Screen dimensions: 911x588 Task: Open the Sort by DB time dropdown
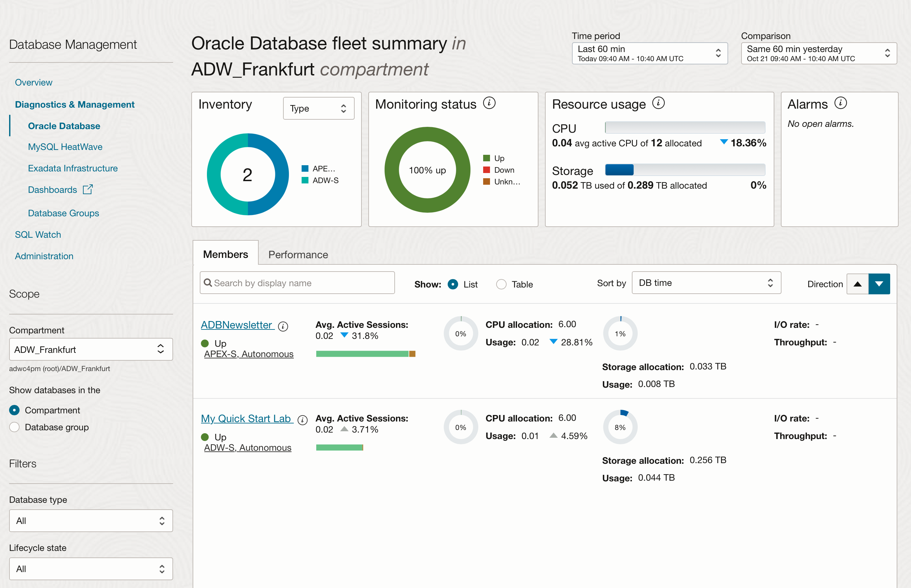click(x=706, y=283)
